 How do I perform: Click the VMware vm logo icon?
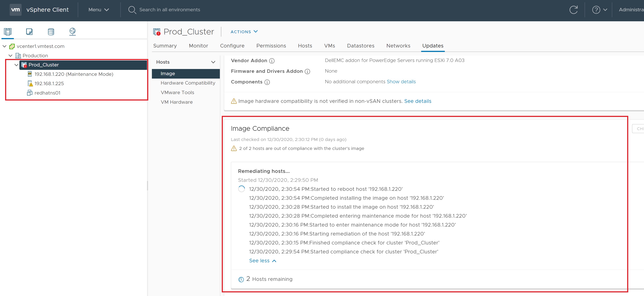click(x=16, y=10)
